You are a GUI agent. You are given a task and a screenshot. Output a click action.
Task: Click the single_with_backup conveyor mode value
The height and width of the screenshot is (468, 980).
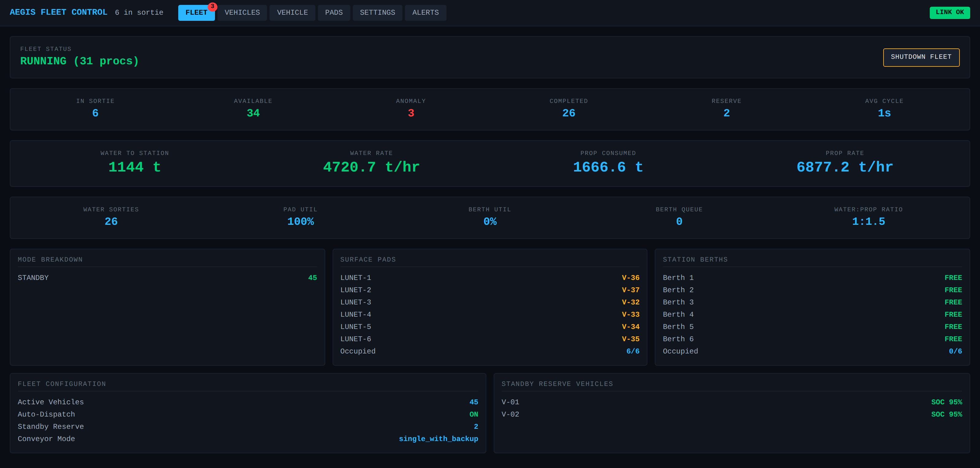[438, 439]
